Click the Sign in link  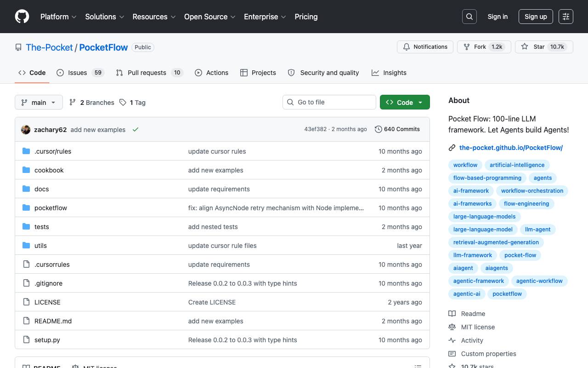(x=498, y=17)
